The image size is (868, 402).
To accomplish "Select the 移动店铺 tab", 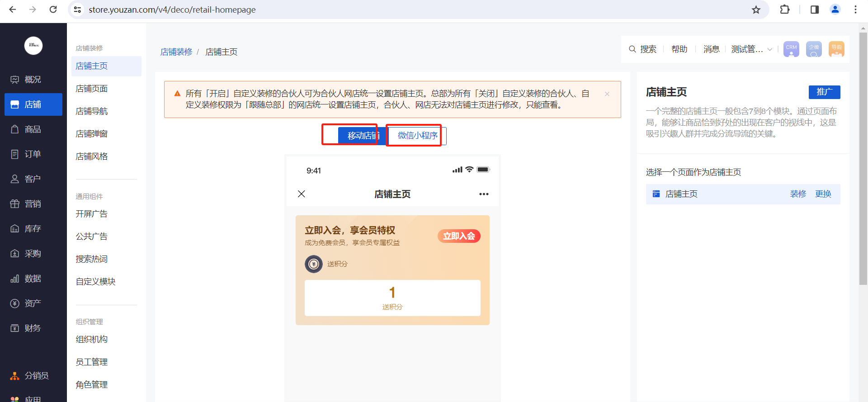I will click(362, 136).
